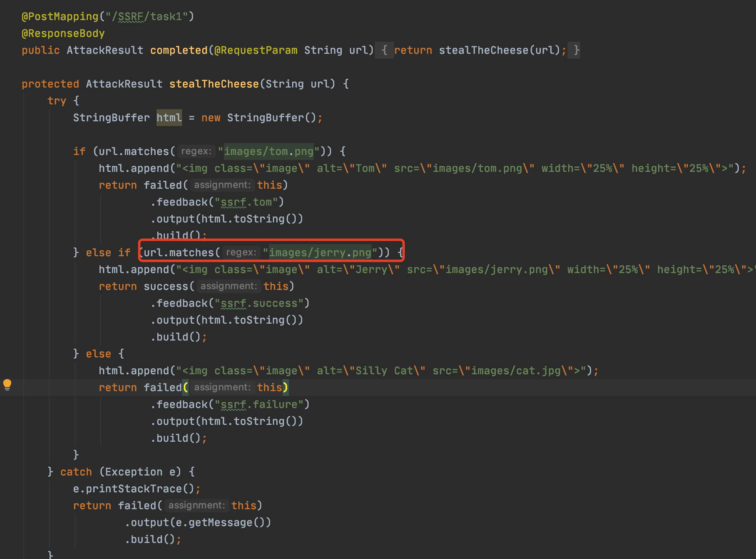The image size is (756, 559).
Task: Click the catch keyword
Action: click(x=76, y=472)
